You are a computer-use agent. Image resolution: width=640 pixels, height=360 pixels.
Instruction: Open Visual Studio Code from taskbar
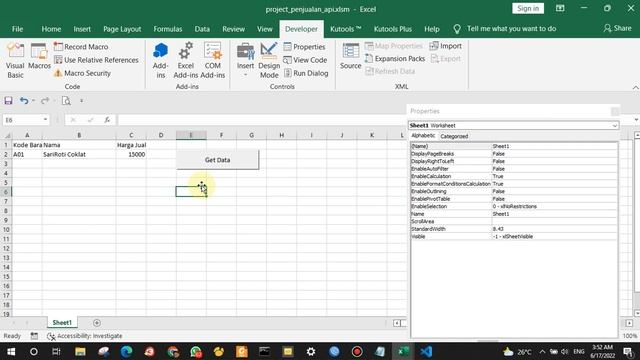tap(426, 351)
